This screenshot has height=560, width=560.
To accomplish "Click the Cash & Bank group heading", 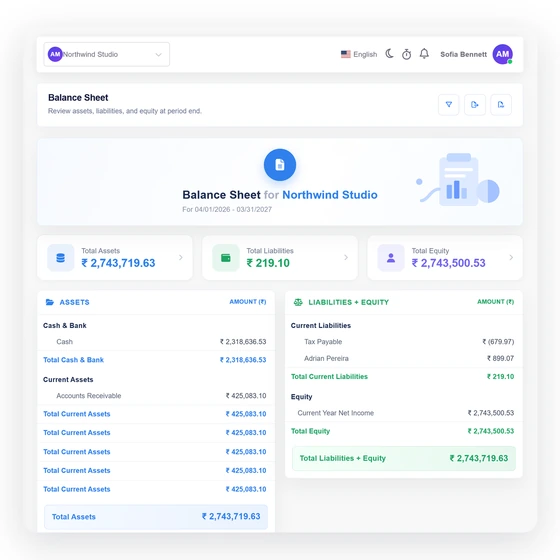I will pos(65,325).
